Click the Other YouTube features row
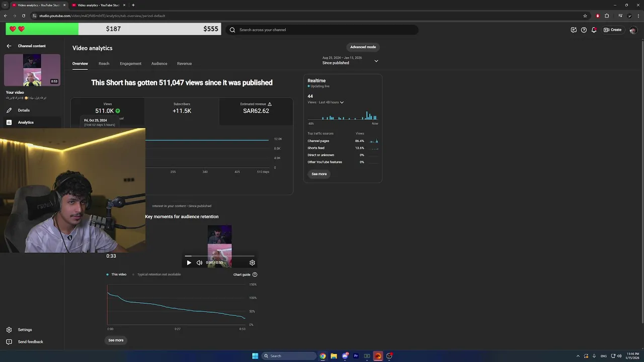Screen dimensions: 644x362 343,162
